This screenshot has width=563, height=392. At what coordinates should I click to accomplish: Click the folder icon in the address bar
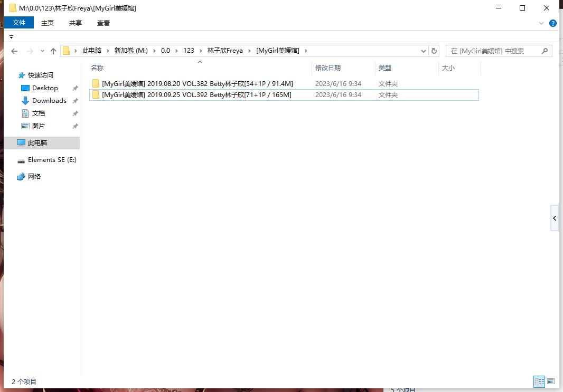[x=66, y=51]
